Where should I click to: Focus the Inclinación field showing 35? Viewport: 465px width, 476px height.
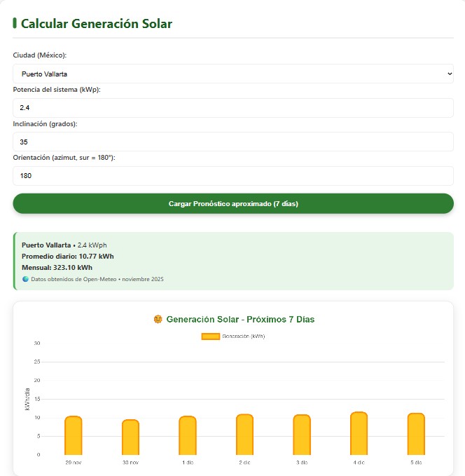[233, 142]
